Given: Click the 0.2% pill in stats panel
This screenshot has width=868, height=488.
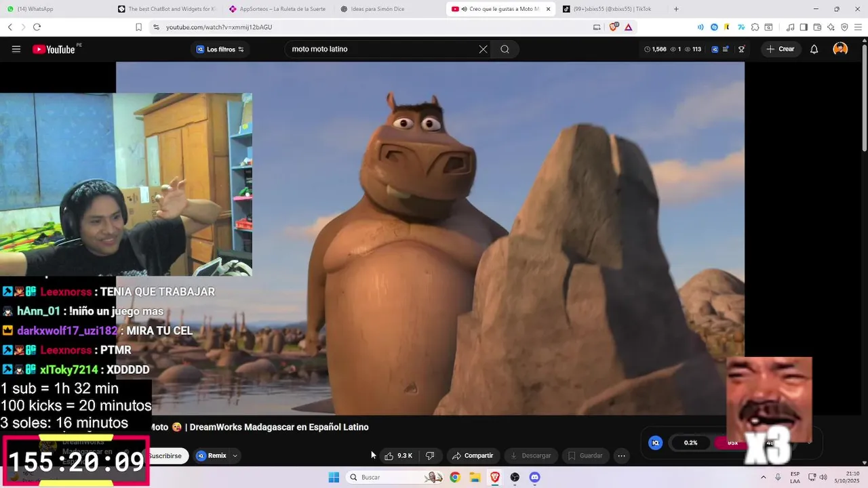Looking at the screenshot, I should coord(690,443).
